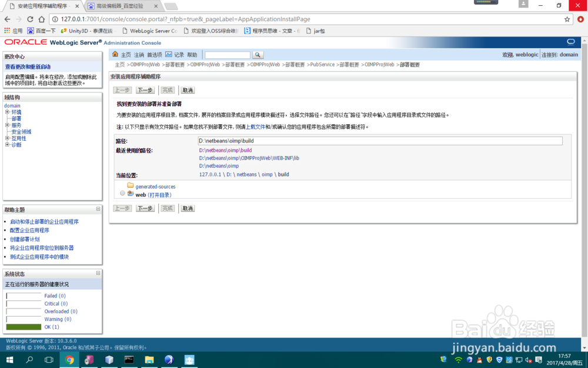
Task: Click the browser address bar
Action: pos(308,19)
